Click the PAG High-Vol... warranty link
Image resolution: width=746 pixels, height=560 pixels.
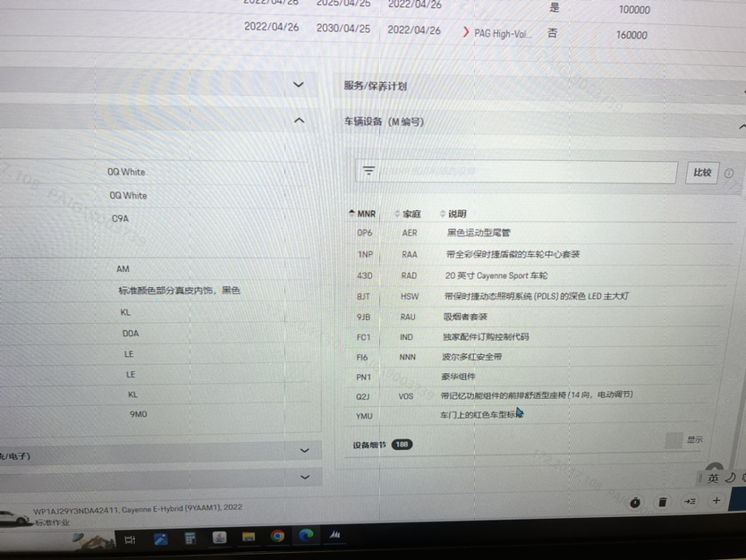click(x=503, y=33)
